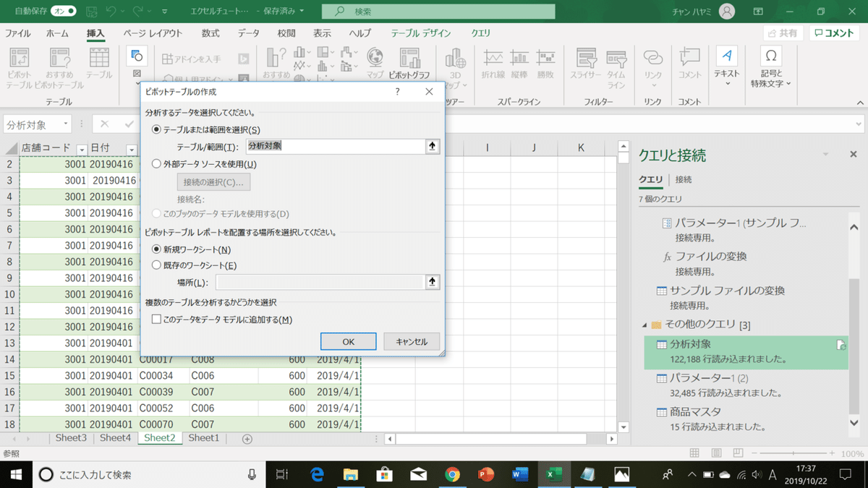
Task: Select the Sheet1 worksheet tab
Action: (203, 438)
